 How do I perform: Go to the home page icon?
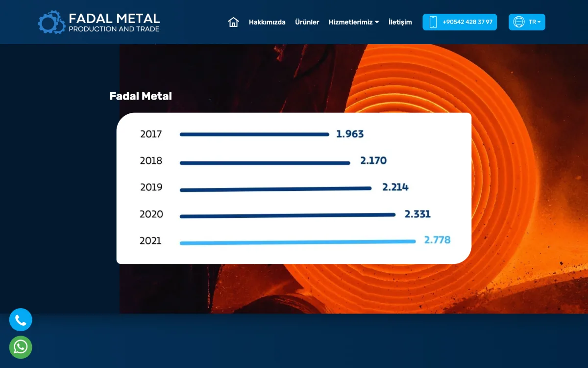point(233,22)
